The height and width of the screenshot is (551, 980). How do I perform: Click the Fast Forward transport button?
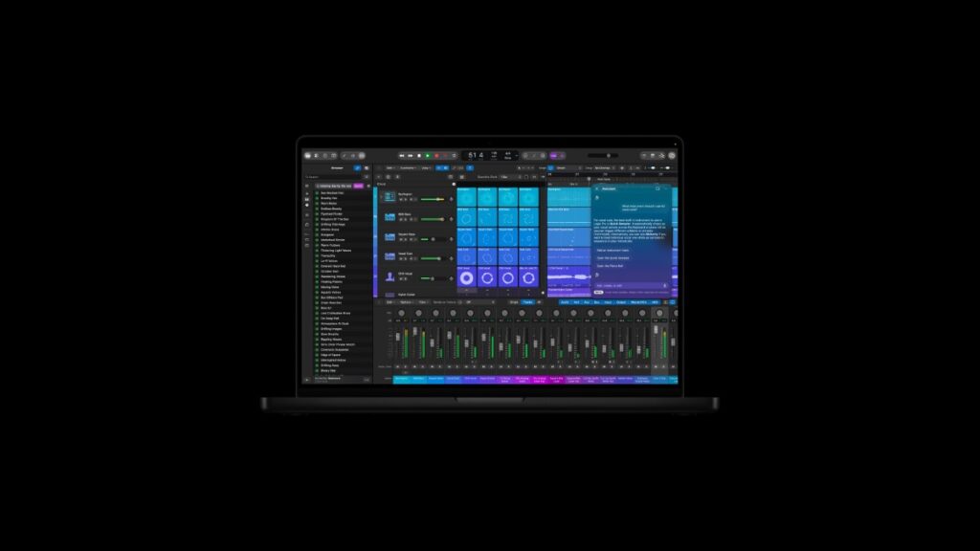[x=411, y=156]
